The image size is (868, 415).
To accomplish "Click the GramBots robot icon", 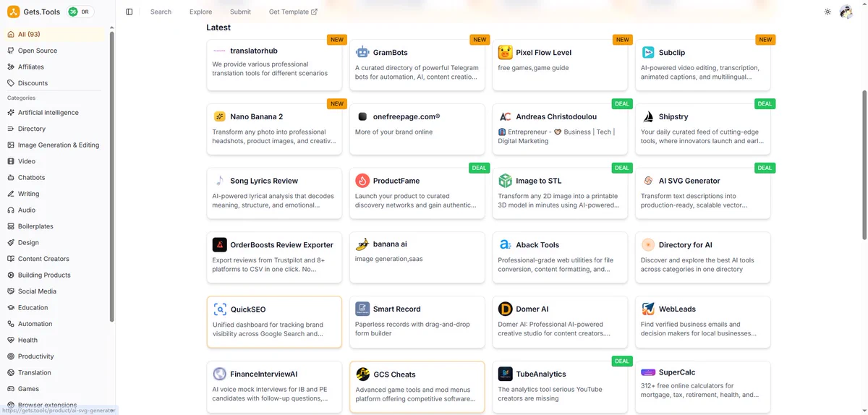I will pyautogui.click(x=362, y=52).
